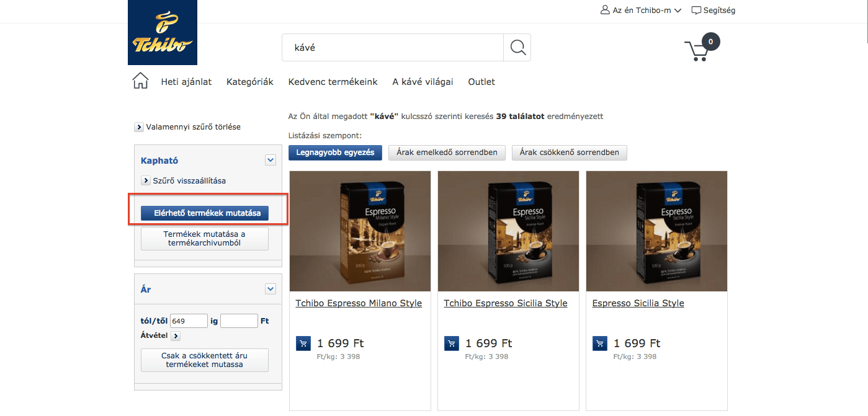Viewport: 868px width, 416px height.
Task: Open Tchibo Espresso Milano Style product link
Action: 359,303
